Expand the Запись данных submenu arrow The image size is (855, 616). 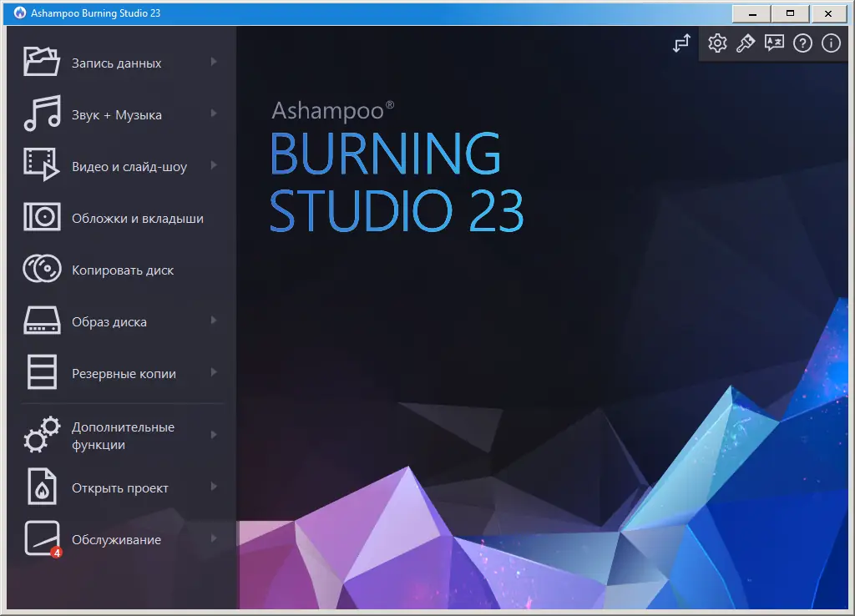[x=214, y=62]
